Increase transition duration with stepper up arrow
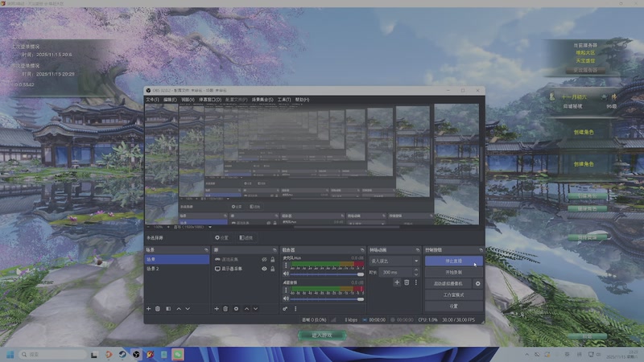 (416, 270)
